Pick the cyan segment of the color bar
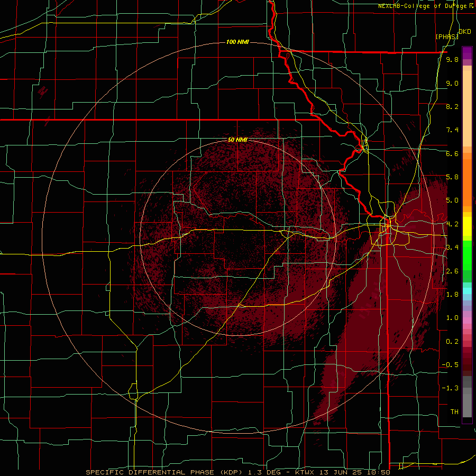The image size is (476, 476). point(467,291)
